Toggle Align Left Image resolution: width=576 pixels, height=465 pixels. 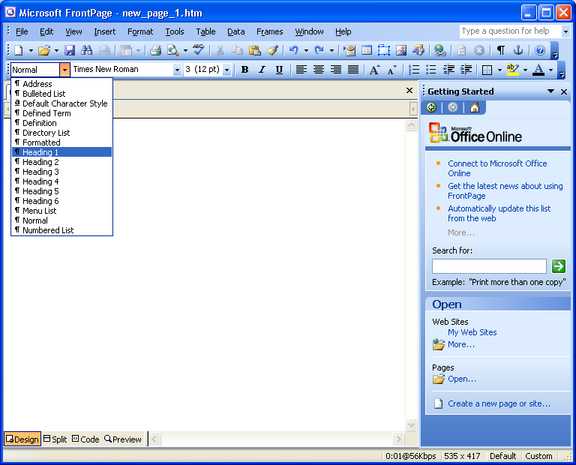301,69
